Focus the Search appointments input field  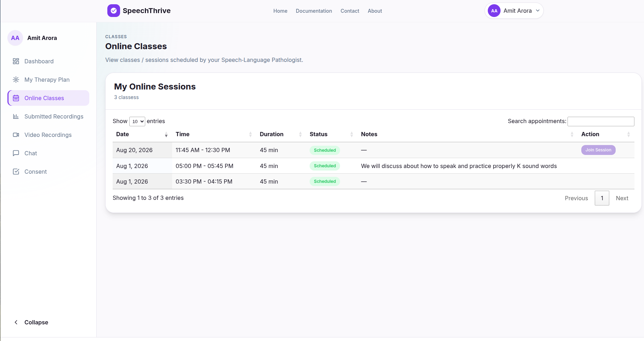pyautogui.click(x=601, y=121)
